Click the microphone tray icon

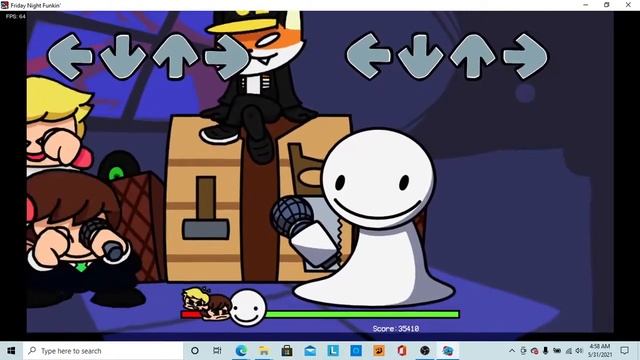coord(546,351)
